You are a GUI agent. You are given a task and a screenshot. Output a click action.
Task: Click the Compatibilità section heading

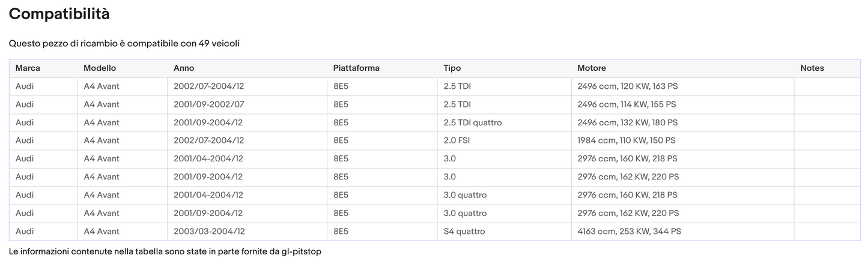[x=59, y=14]
